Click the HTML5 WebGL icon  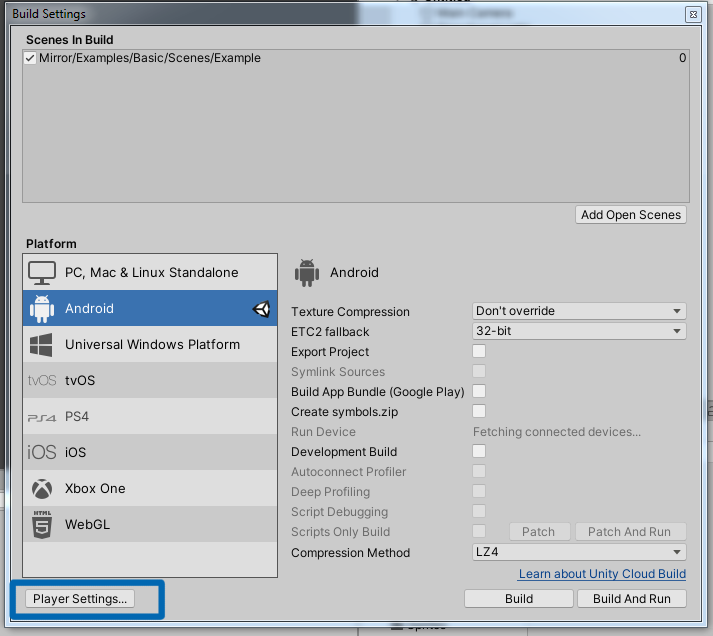(x=42, y=524)
